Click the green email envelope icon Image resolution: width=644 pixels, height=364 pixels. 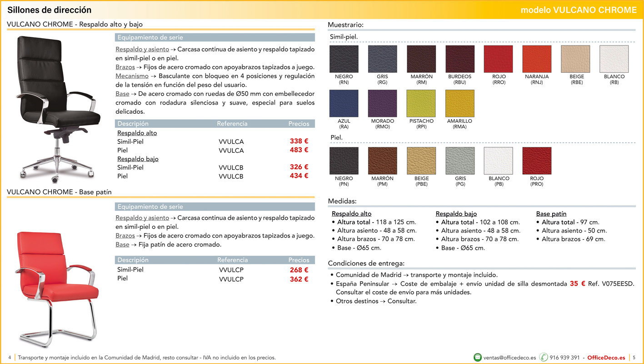coord(478,357)
